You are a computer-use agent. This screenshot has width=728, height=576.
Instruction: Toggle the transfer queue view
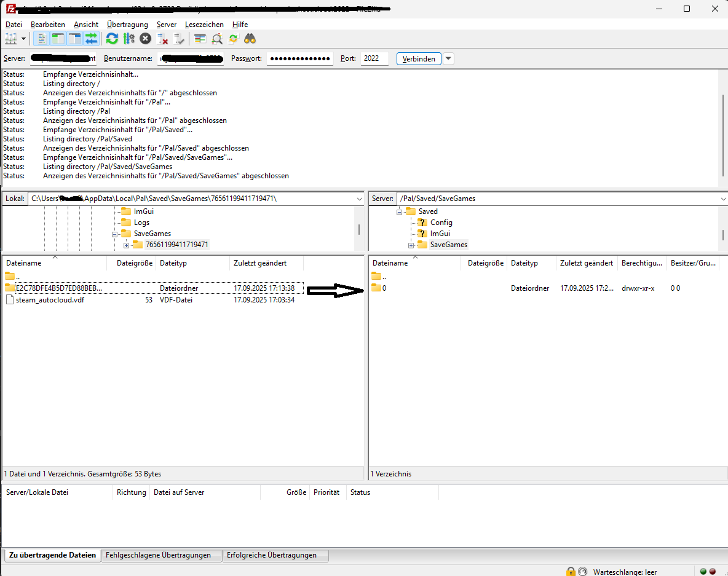click(92, 39)
